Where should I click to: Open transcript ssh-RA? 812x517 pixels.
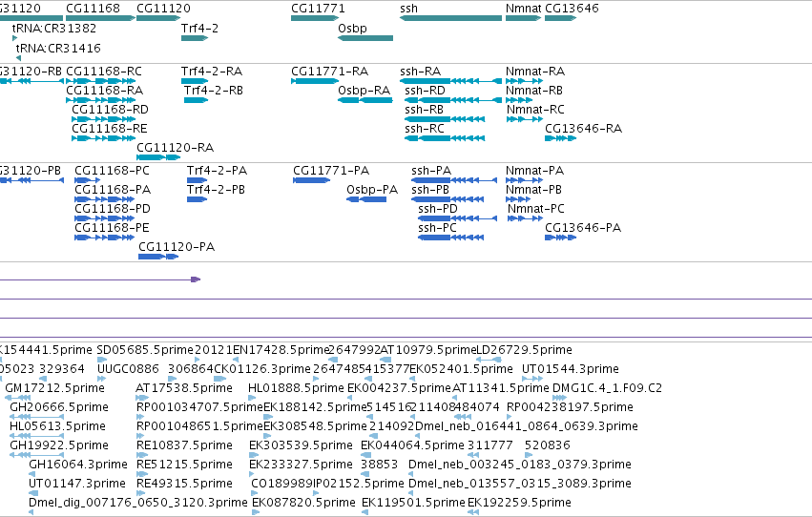click(x=420, y=71)
